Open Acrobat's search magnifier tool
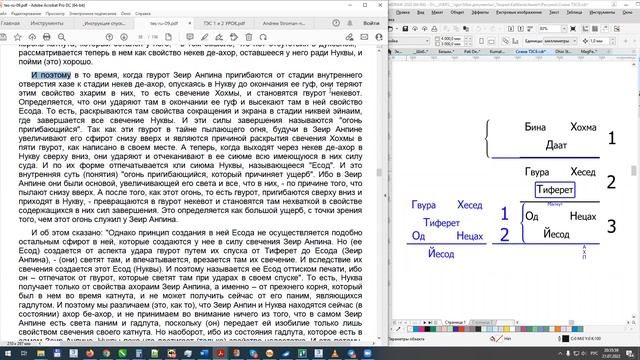 pos(62,37)
